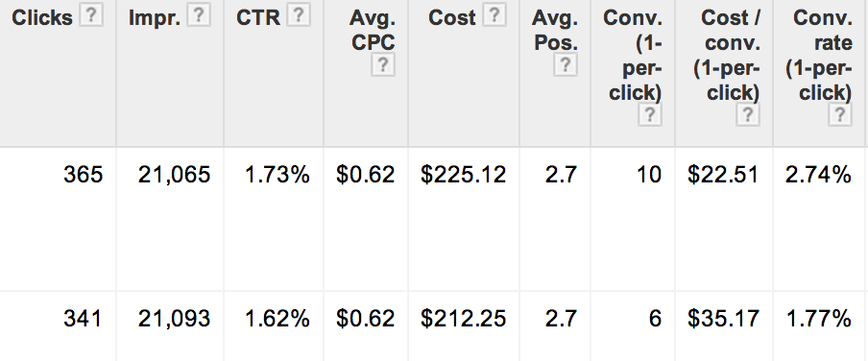This screenshot has width=868, height=361.
Task: Open the Conv. (1-per-click) help icon
Action: tap(650, 114)
